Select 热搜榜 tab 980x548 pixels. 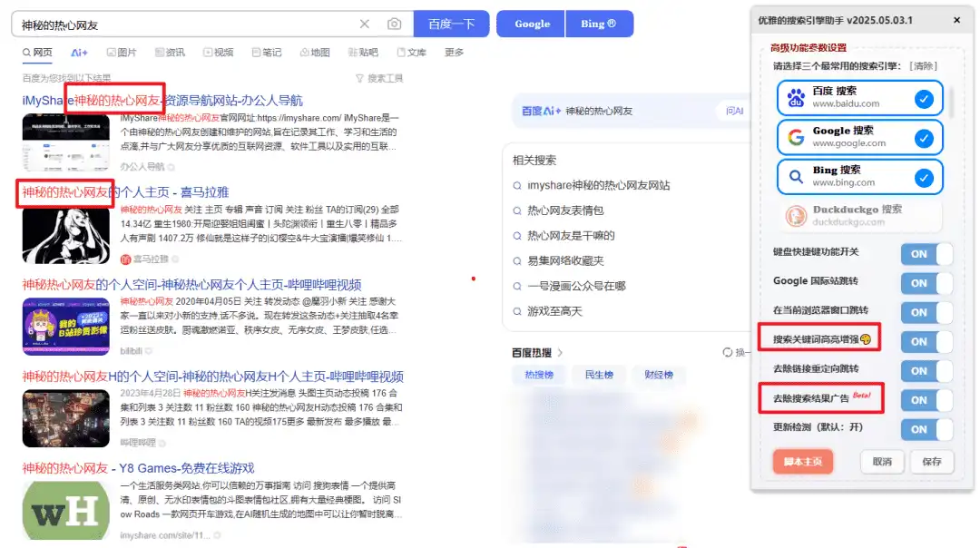(x=539, y=375)
